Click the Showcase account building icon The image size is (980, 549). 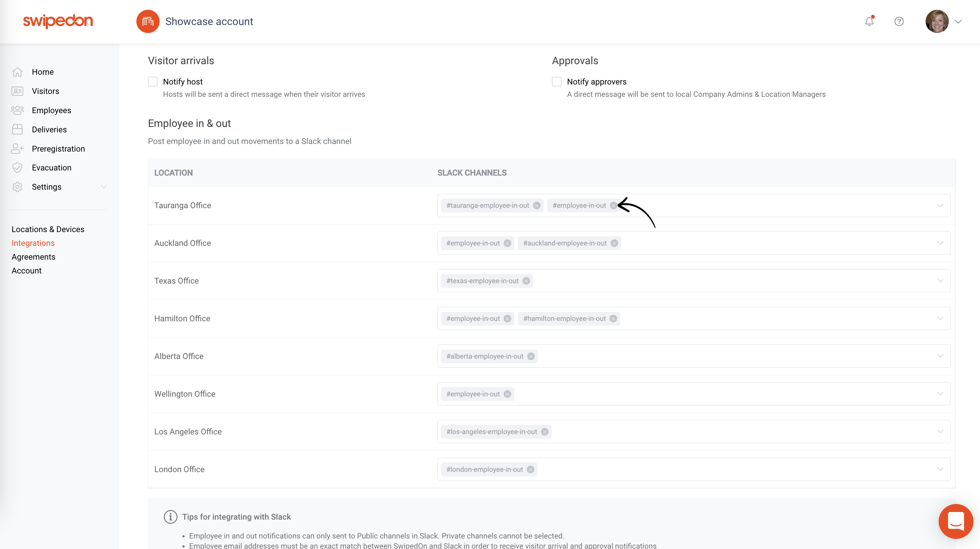click(148, 21)
